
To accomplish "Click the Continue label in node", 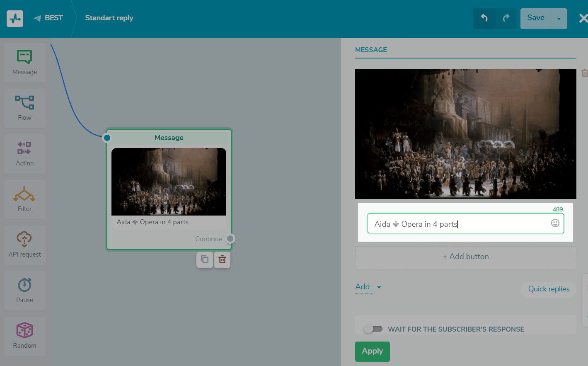I will (x=209, y=239).
